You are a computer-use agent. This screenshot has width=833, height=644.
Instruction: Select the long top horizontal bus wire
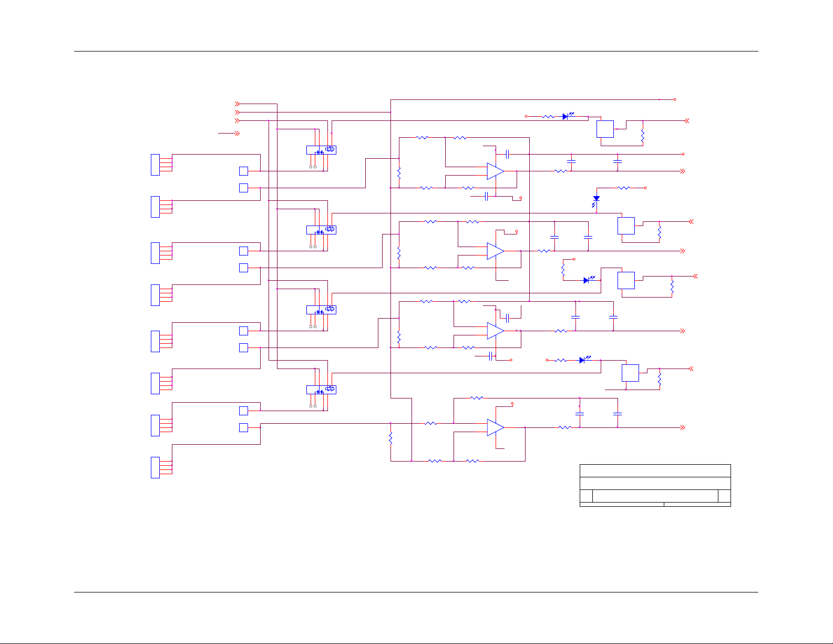533,99
